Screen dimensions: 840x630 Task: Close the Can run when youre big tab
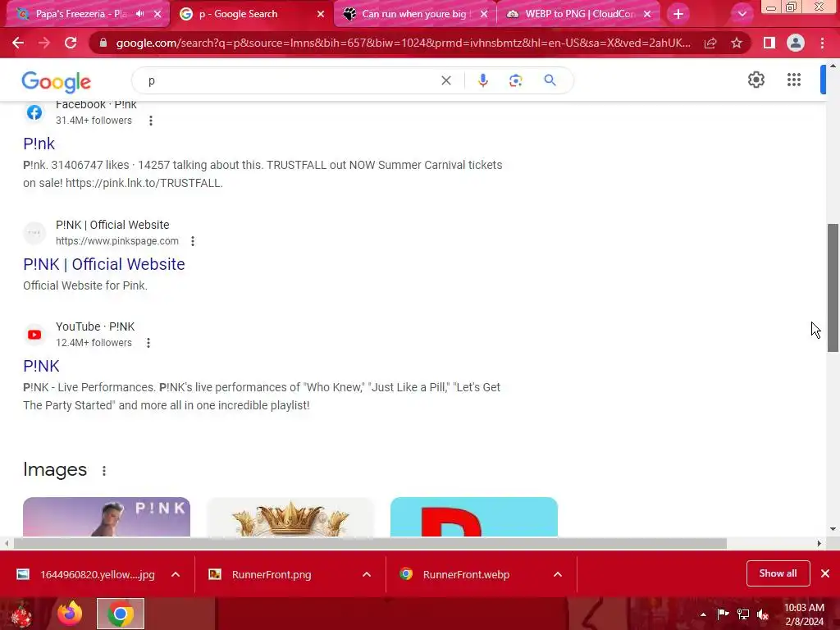click(x=484, y=14)
